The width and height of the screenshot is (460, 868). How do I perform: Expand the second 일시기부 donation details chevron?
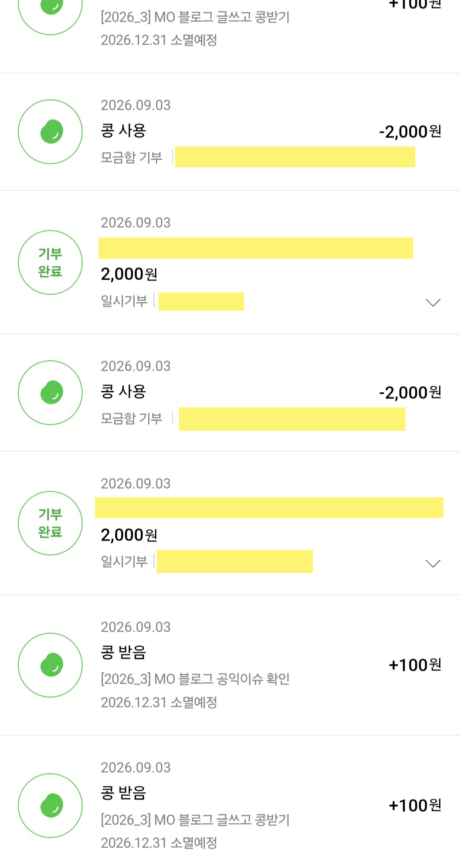pyautogui.click(x=433, y=564)
